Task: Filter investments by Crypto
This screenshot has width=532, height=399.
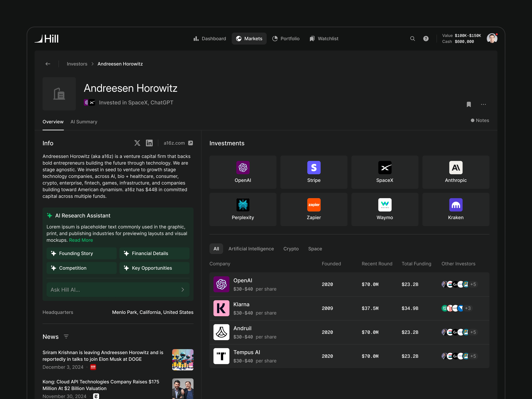Action: tap(291, 249)
